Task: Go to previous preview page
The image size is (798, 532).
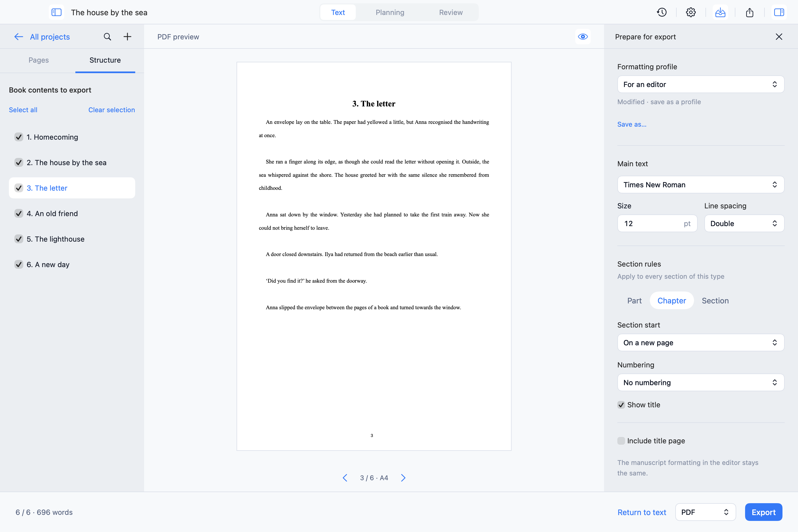Action: [345, 478]
